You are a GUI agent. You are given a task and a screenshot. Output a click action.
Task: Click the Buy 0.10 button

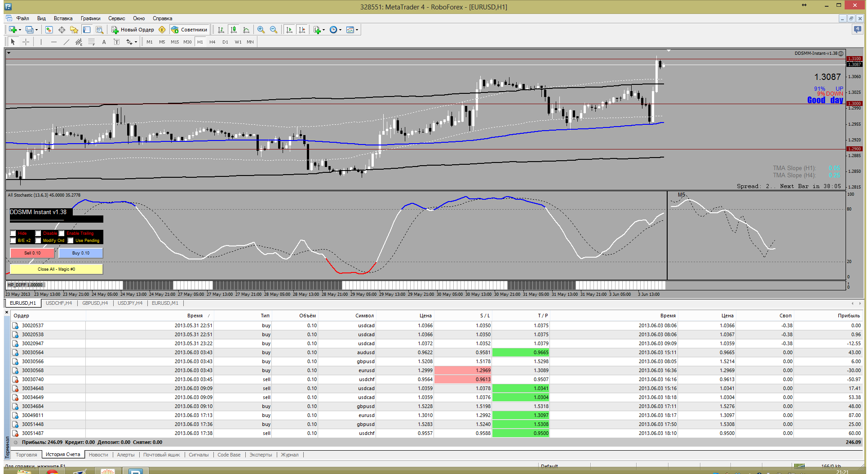[81, 253]
